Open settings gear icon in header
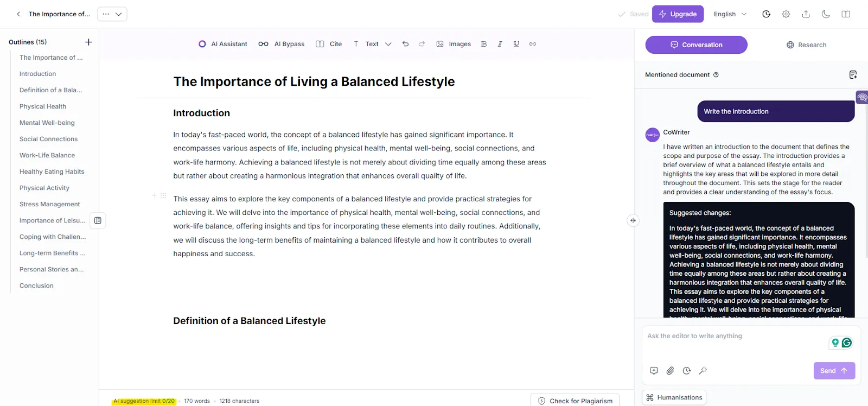 pos(786,14)
